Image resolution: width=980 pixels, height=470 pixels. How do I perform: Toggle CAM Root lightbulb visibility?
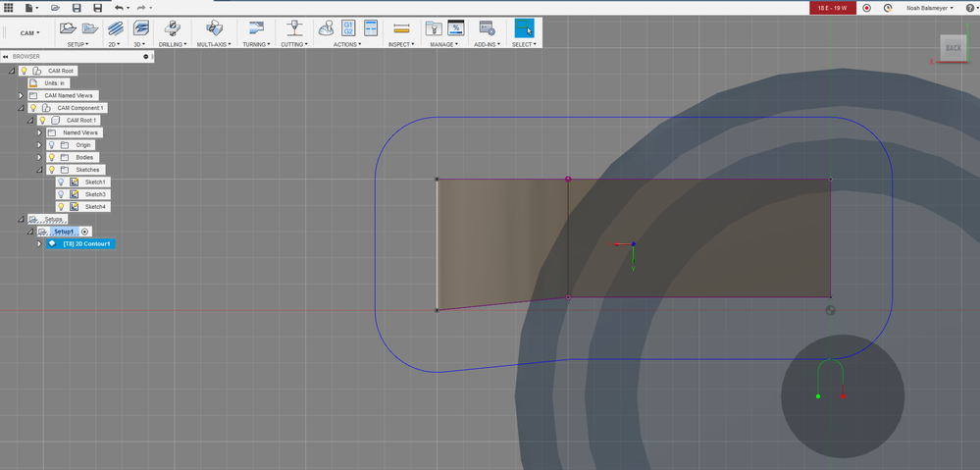pyautogui.click(x=24, y=71)
